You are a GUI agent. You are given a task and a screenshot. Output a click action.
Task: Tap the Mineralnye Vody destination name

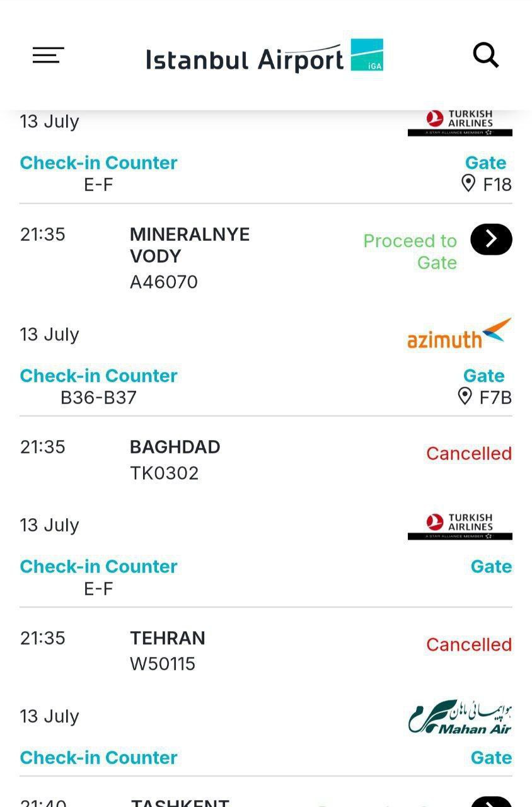[190, 245]
